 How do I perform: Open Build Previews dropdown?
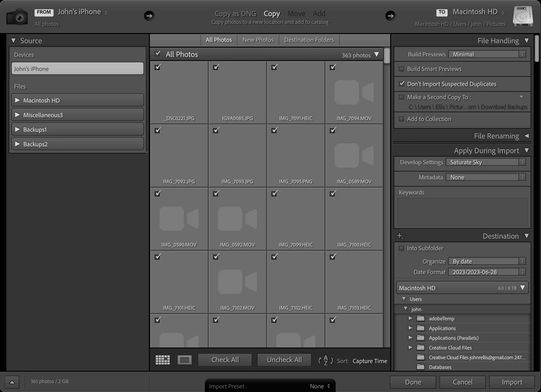pos(487,54)
